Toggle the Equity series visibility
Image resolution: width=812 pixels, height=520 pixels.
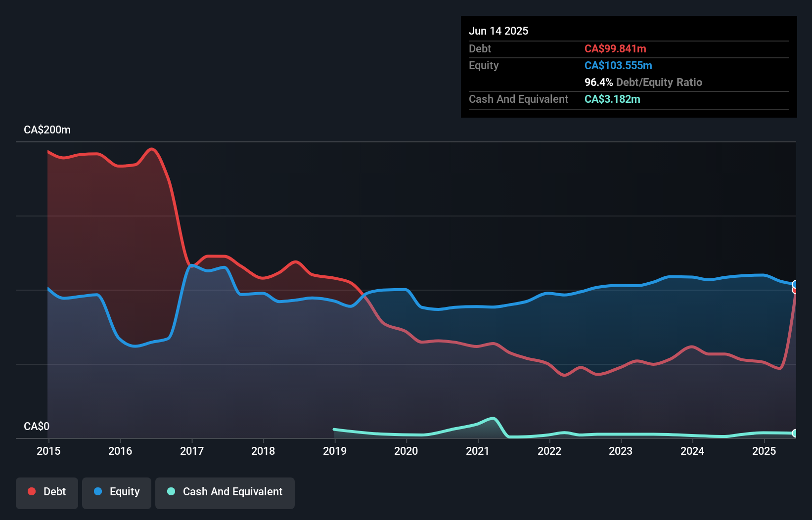pyautogui.click(x=116, y=492)
